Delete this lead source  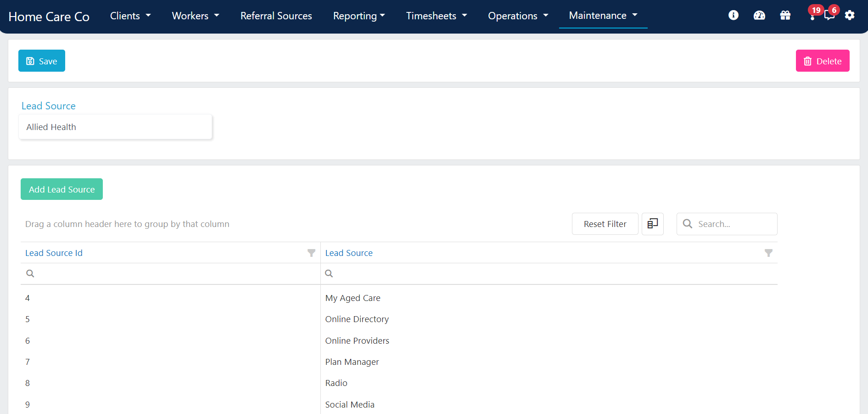(x=823, y=61)
